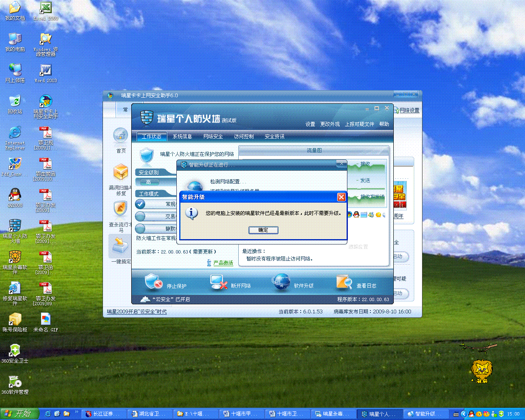This screenshot has height=420, width=525.
Task: Select the 鄂血管函[2009]10 PDF file
Action: (46, 169)
